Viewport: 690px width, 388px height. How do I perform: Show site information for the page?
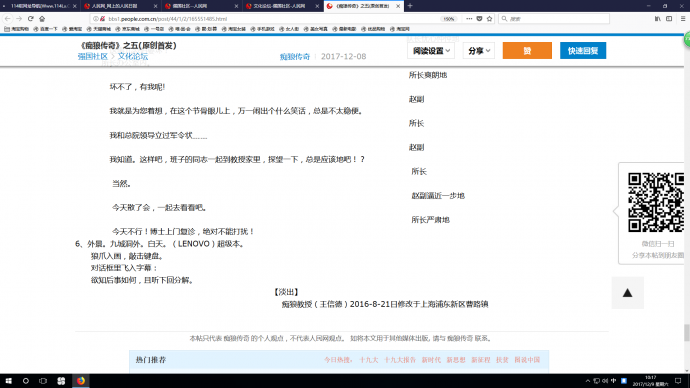click(x=95, y=19)
